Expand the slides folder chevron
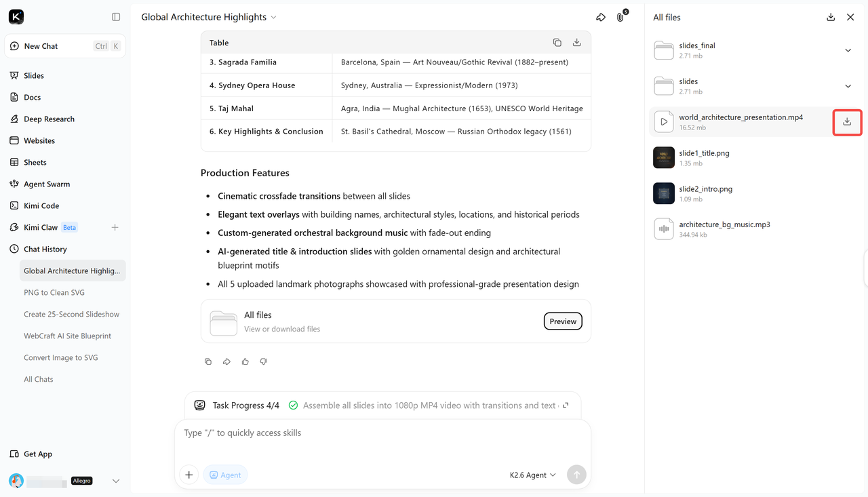868x497 pixels. point(848,86)
